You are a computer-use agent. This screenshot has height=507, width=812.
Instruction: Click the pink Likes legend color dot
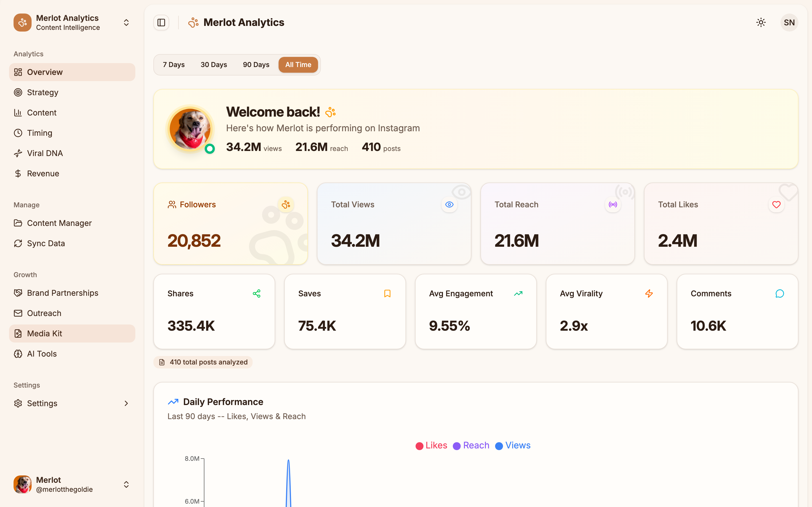[420, 445]
